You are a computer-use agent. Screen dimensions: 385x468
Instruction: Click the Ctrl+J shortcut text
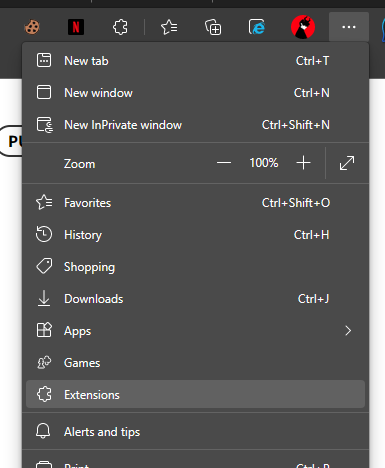tap(313, 299)
